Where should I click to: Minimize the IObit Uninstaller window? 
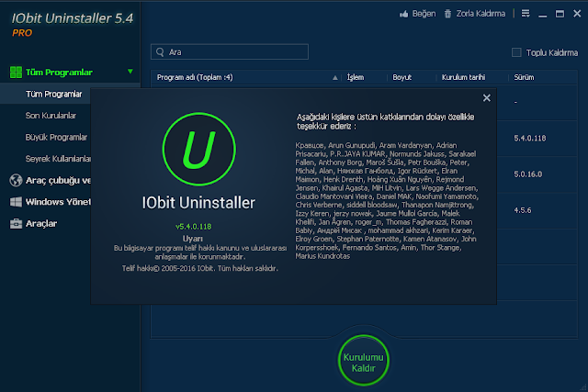(542, 15)
